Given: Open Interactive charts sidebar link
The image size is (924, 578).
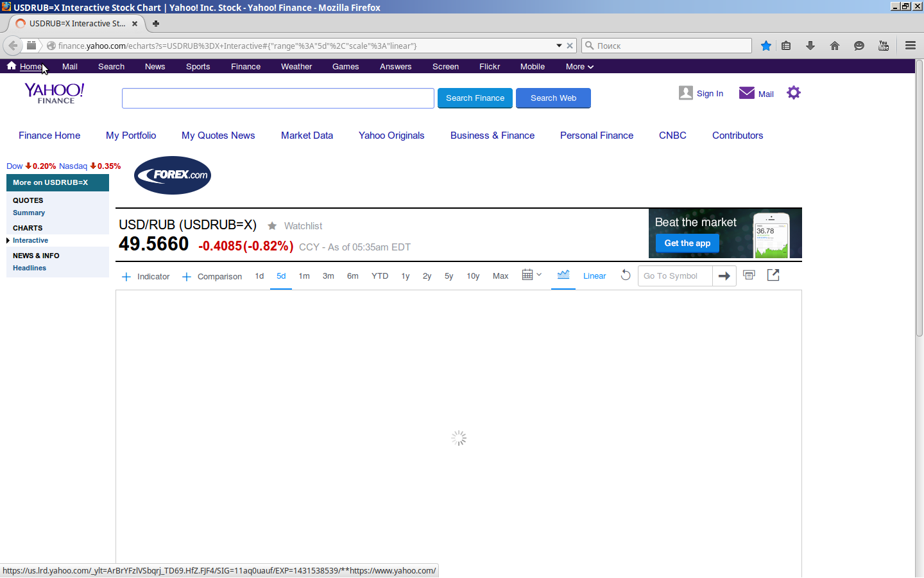Looking at the screenshot, I should coord(30,240).
